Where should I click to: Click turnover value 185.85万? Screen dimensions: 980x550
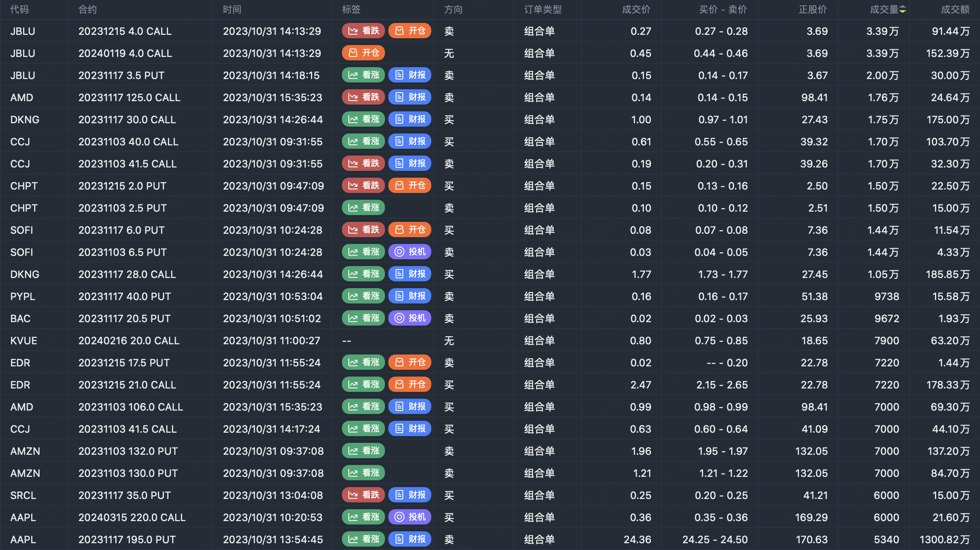(x=948, y=274)
